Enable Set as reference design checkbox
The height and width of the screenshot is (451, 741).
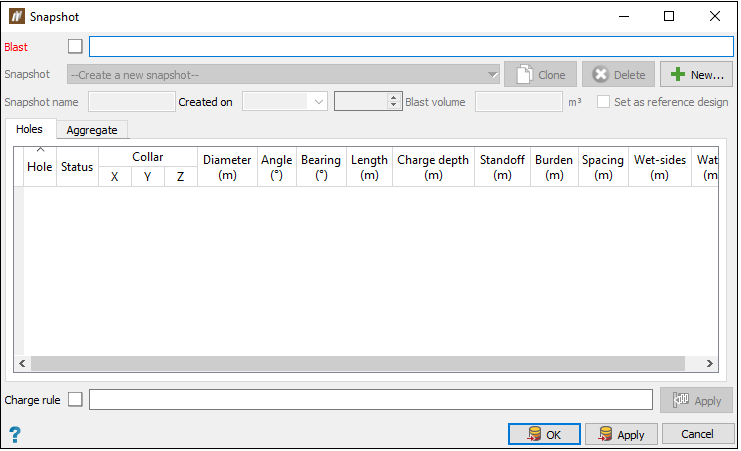click(x=603, y=102)
